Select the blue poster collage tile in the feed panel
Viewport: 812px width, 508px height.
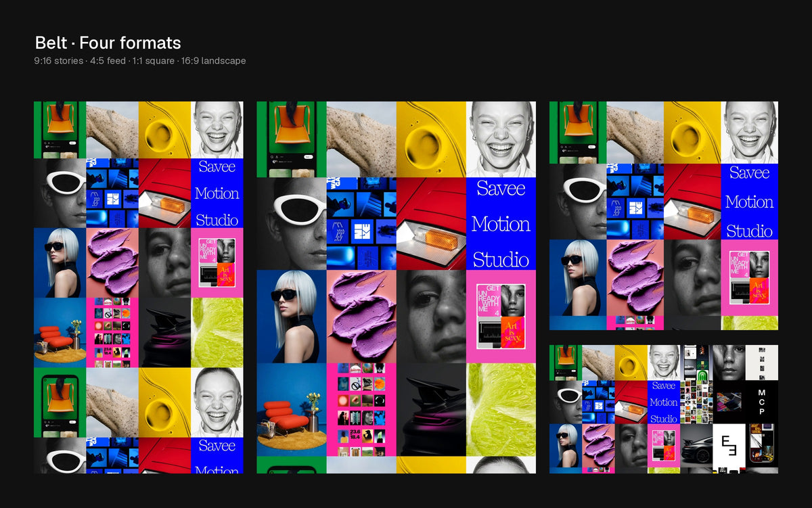tap(361, 224)
